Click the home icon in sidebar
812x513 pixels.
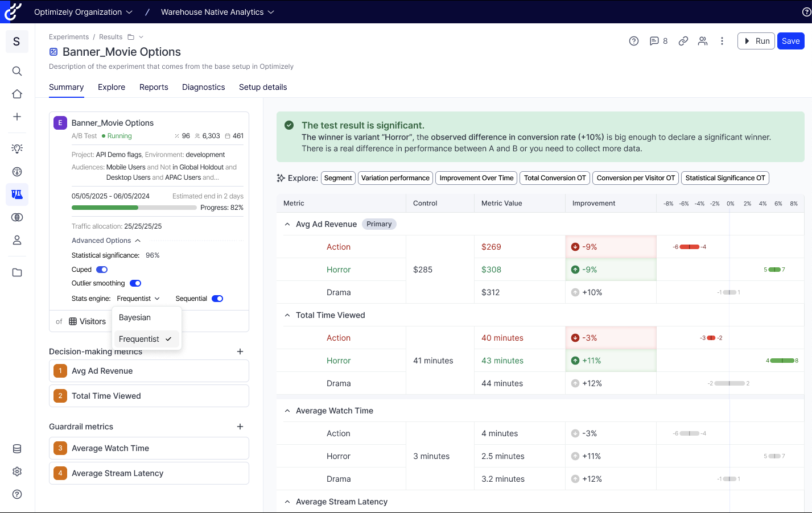pos(17,94)
